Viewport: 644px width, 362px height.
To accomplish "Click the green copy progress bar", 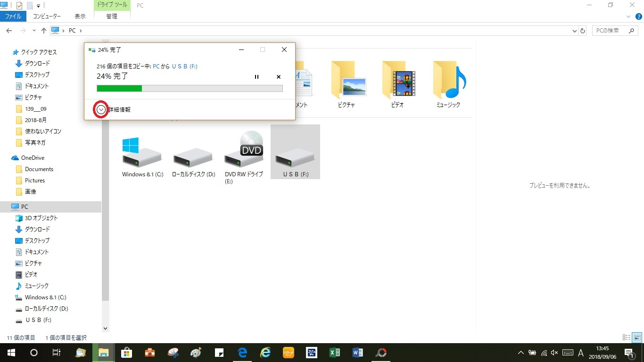I will [190, 88].
